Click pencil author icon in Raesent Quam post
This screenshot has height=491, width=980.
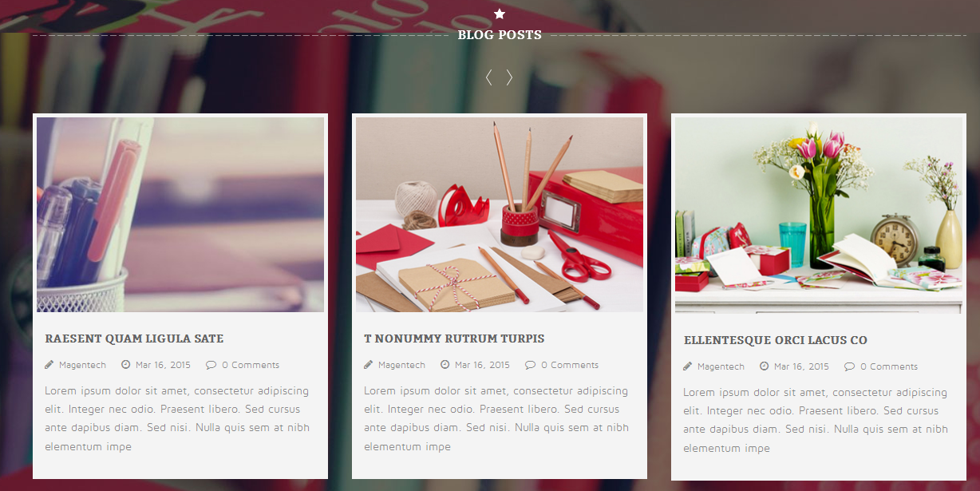pyautogui.click(x=49, y=365)
